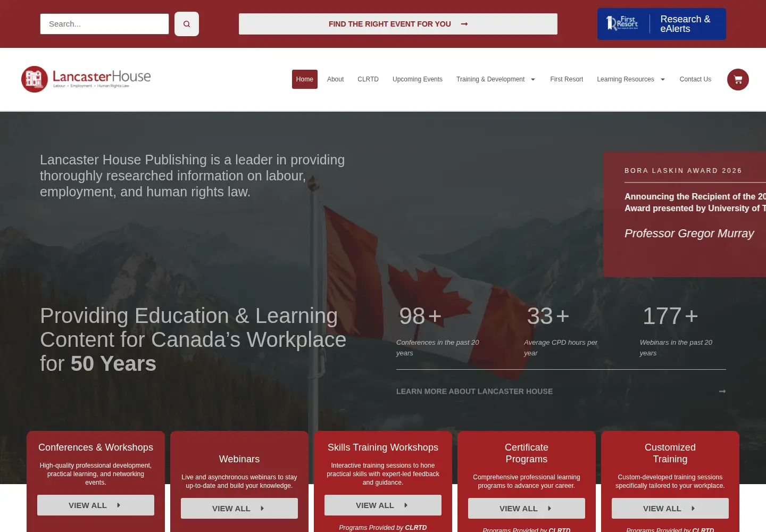Click View All under Customized Training
Screen dimensions: 766x532
pyautogui.click(x=670, y=509)
